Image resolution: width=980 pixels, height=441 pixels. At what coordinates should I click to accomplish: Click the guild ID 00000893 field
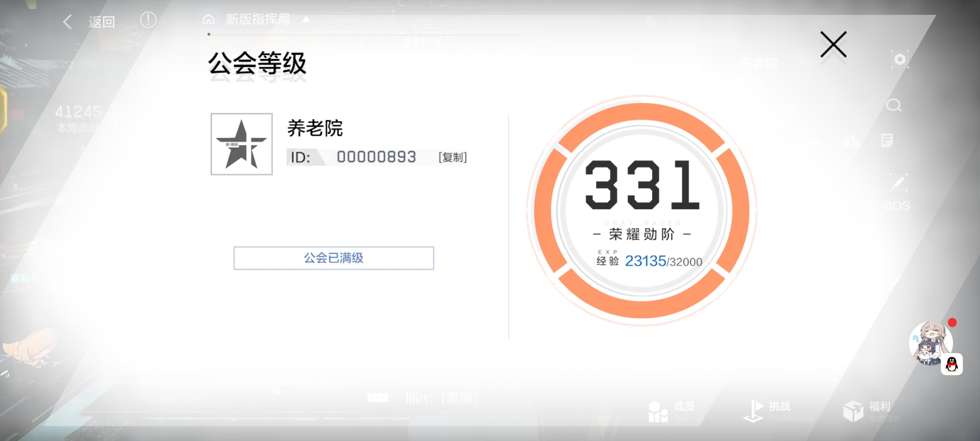376,157
